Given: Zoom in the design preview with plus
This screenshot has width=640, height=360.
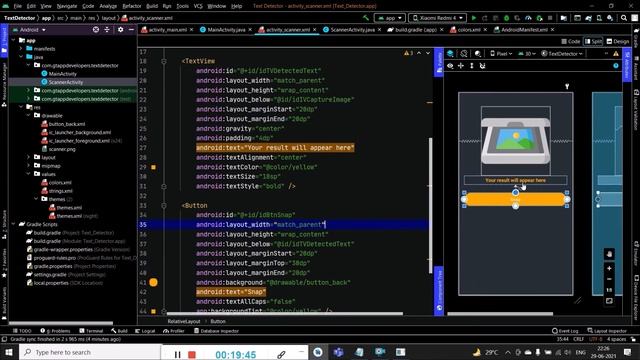Looking at the screenshot, I should click(x=609, y=268).
